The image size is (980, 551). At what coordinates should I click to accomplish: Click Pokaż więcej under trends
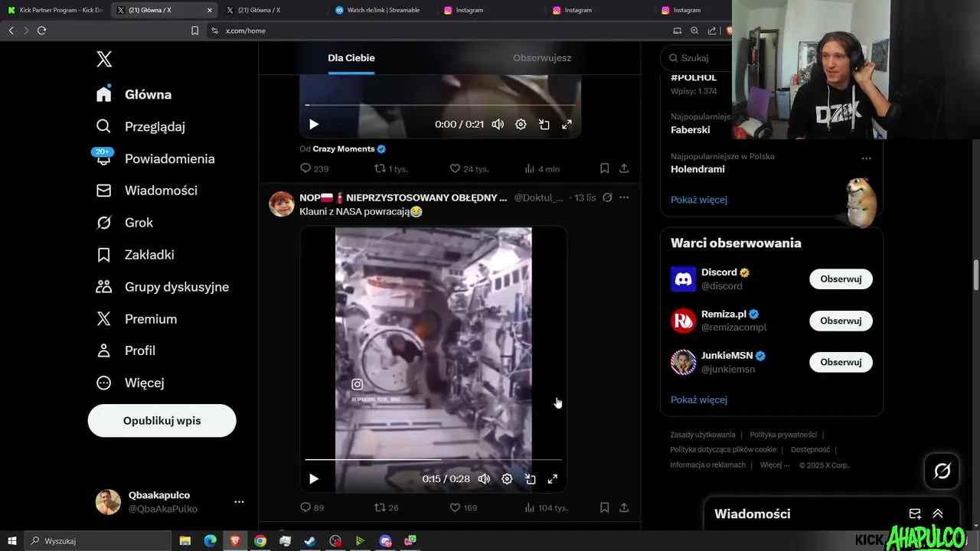coord(699,200)
